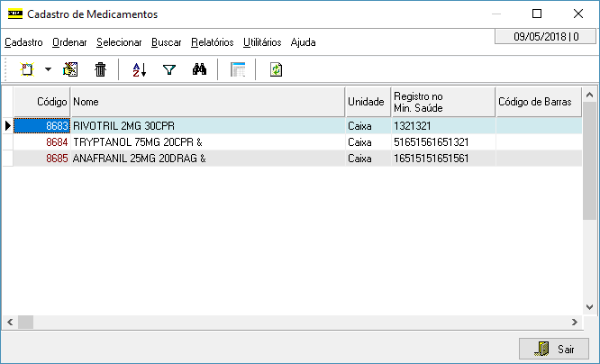The width and height of the screenshot is (600, 364).
Task: Click the new record icon in toolbar
Action: [27, 69]
